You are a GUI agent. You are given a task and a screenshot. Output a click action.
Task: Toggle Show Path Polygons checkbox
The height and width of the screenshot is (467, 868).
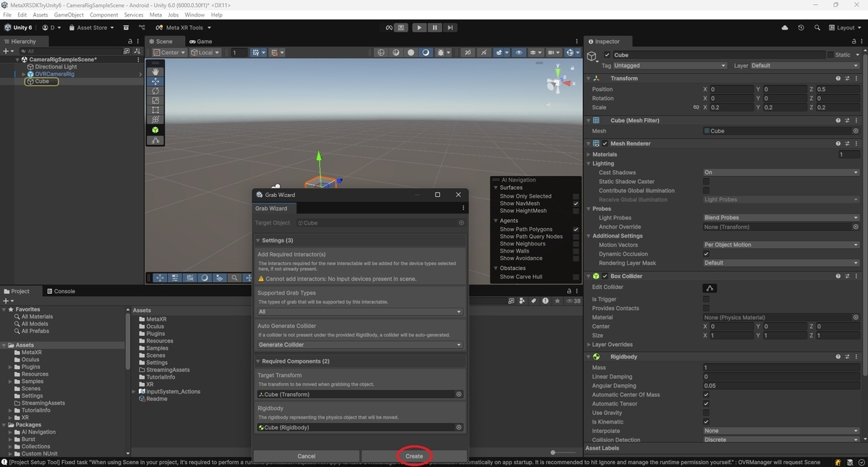pos(576,229)
